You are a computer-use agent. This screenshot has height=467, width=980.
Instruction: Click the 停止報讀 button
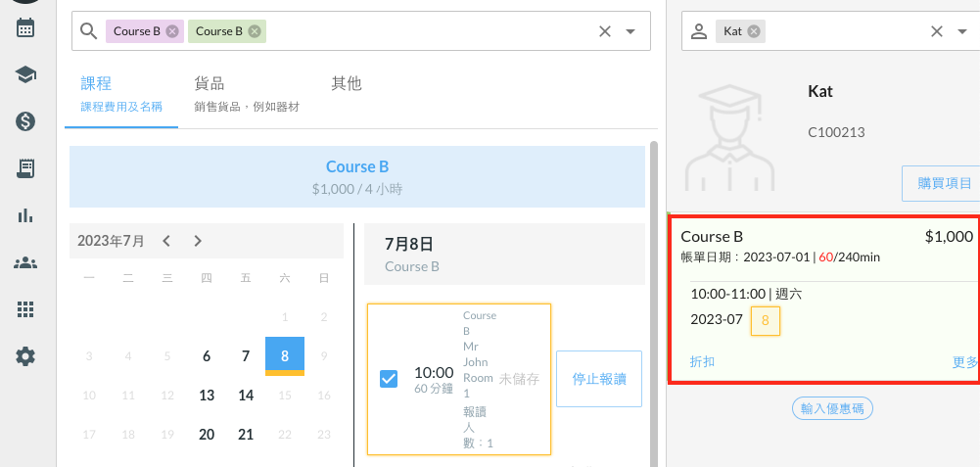(598, 379)
